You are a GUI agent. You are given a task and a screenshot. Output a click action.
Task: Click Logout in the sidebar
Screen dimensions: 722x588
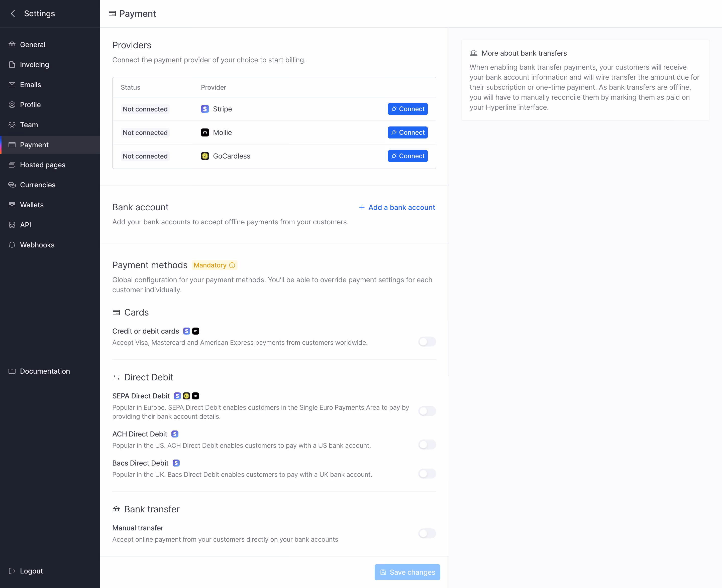coord(50,571)
